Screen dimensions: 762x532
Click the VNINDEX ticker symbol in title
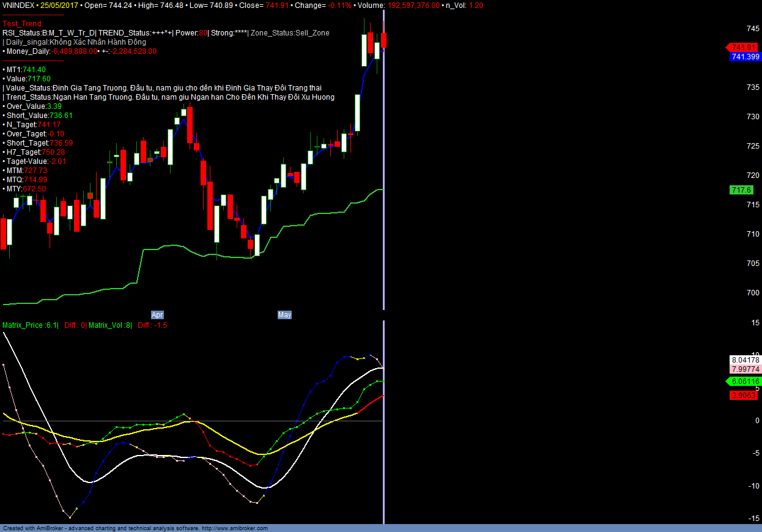pos(18,5)
